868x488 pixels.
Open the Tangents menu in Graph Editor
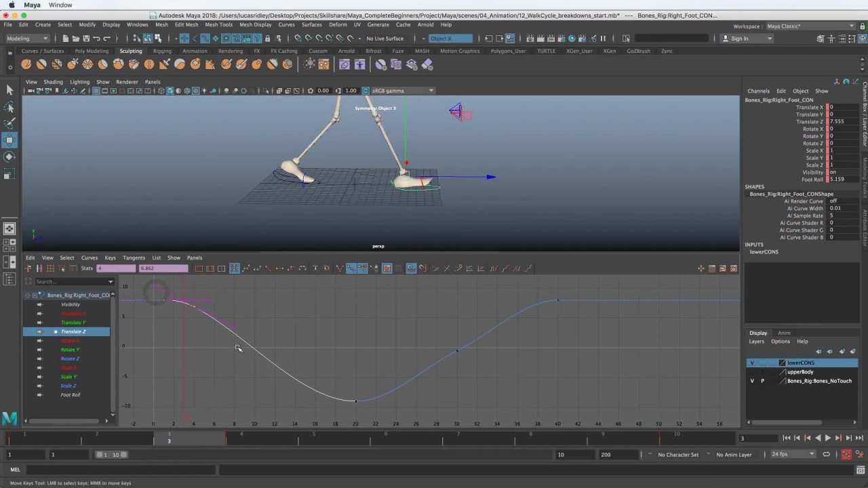click(x=134, y=258)
